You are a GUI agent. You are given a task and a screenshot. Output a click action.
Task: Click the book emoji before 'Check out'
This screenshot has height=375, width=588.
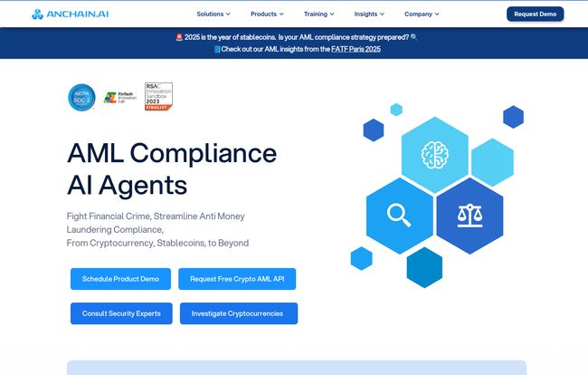coord(217,49)
